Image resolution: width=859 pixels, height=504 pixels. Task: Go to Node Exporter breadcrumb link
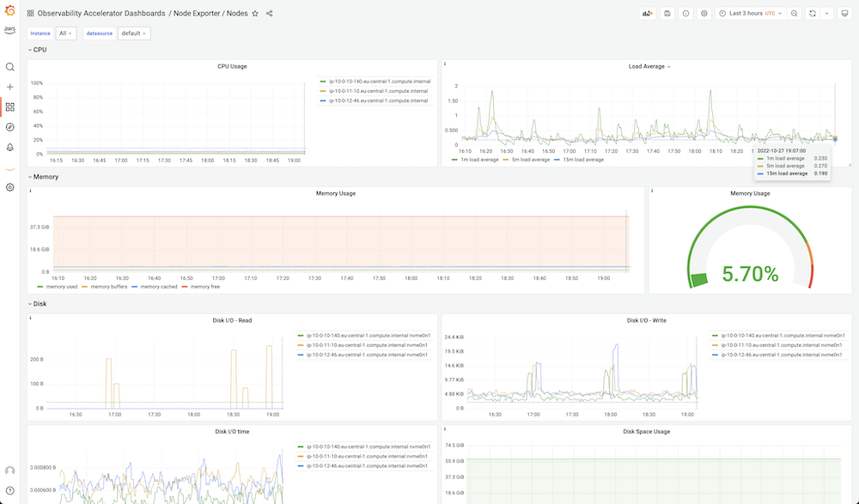(x=197, y=14)
